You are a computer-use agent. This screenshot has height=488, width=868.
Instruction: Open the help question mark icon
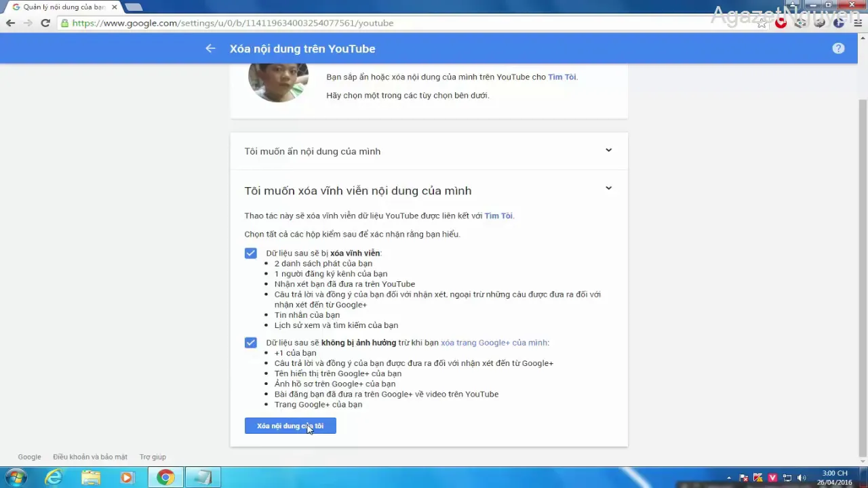tap(839, 49)
